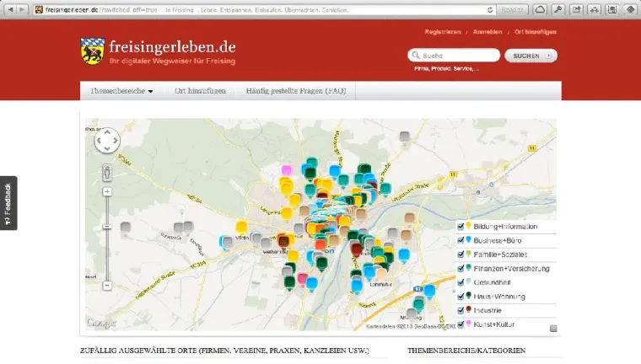Pan the map left with the arrow
The width and height of the screenshot is (641, 364).
pyautogui.click(x=99, y=141)
